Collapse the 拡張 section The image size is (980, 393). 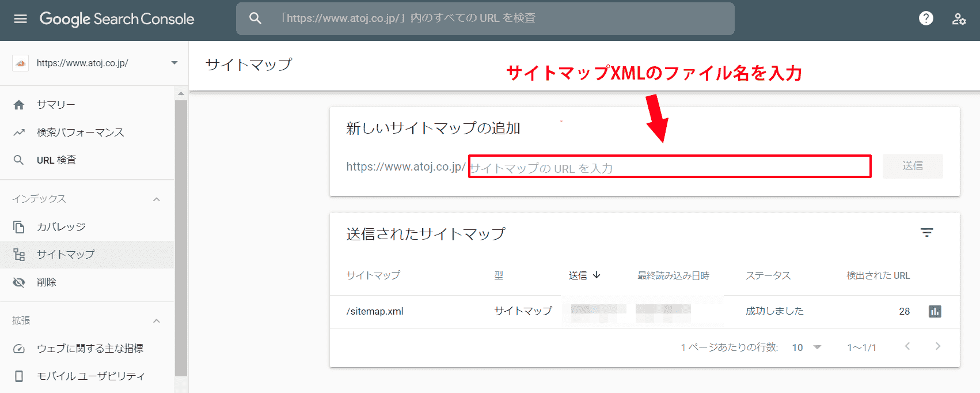pos(157,321)
